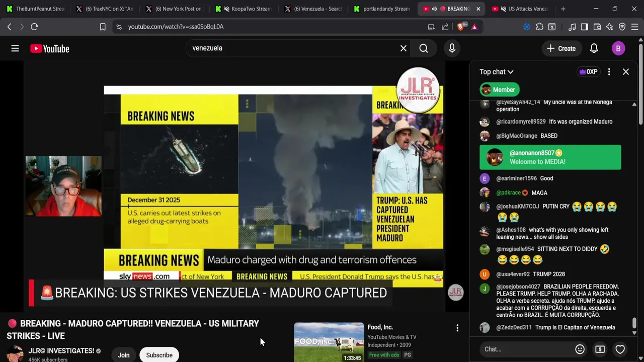Click chat scrollbar down arrow
This screenshot has height=362, width=644.
pyautogui.click(x=634, y=333)
